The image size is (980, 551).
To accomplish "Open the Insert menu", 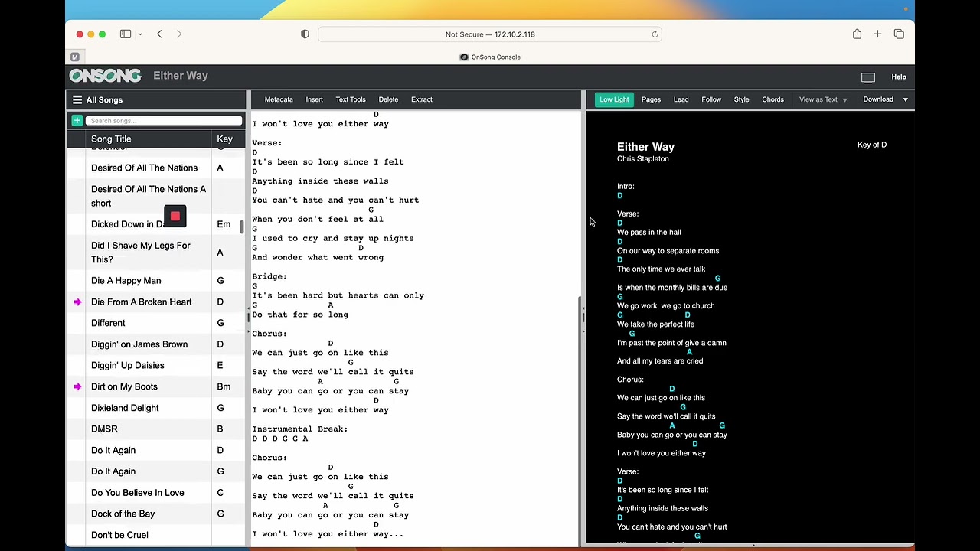I will (x=314, y=99).
